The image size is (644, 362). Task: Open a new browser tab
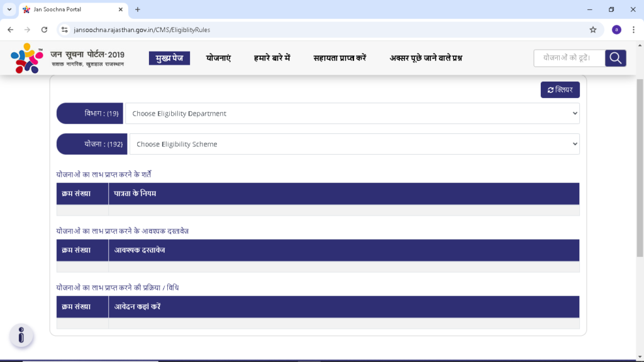click(x=138, y=9)
